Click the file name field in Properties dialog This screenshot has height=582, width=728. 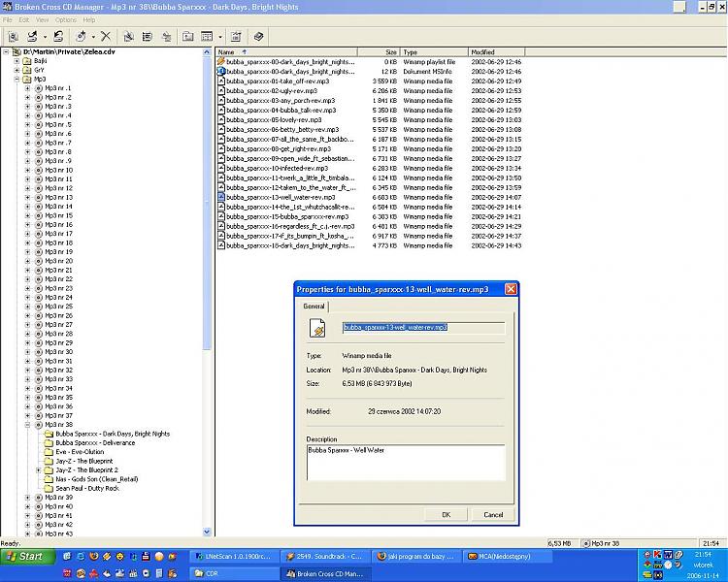tap(423, 328)
